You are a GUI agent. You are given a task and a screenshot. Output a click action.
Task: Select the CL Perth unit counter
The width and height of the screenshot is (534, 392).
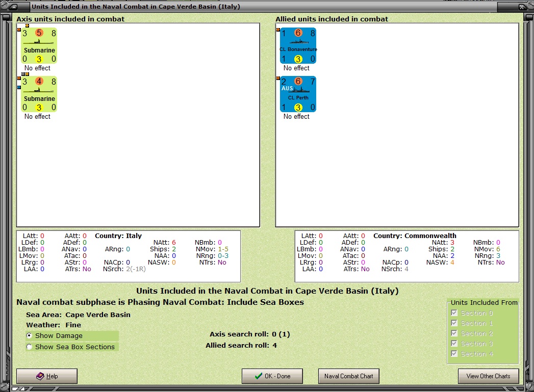298,94
